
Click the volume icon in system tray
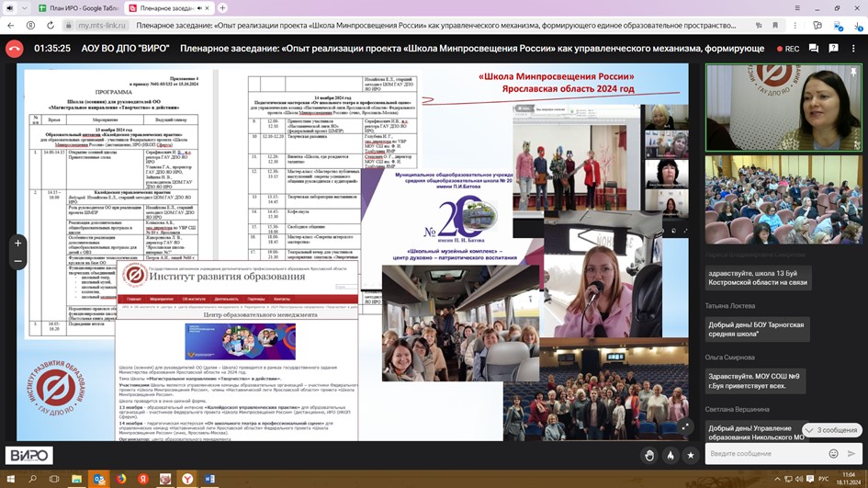click(x=799, y=479)
